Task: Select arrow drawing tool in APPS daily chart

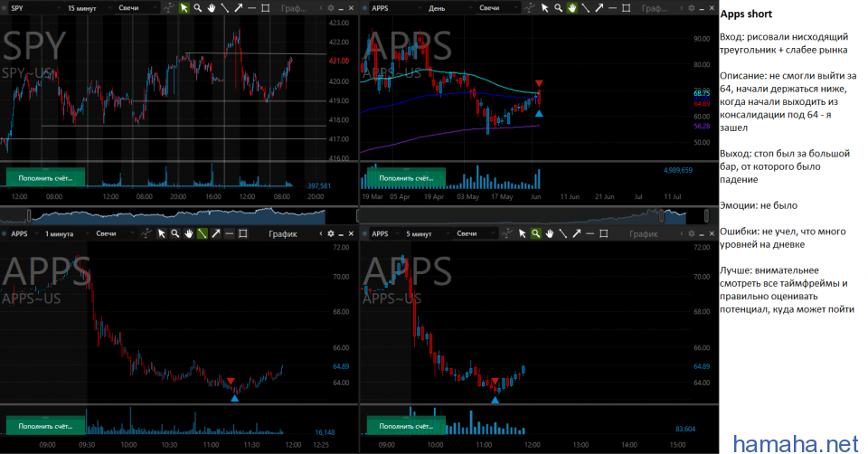Action: coord(599,8)
